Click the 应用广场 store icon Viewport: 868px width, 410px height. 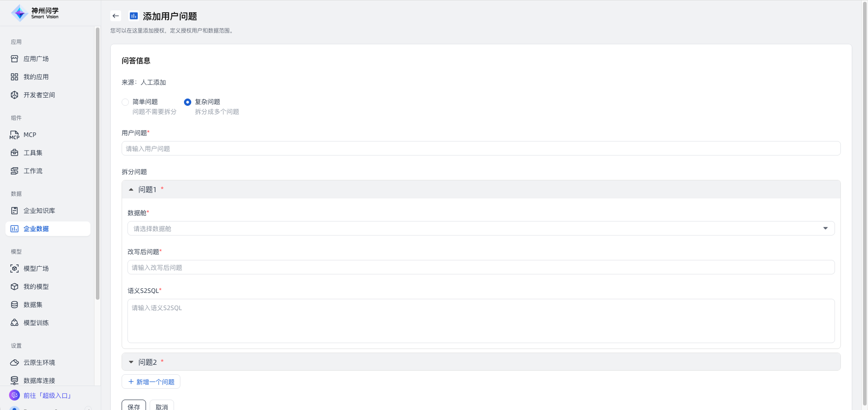tap(14, 59)
